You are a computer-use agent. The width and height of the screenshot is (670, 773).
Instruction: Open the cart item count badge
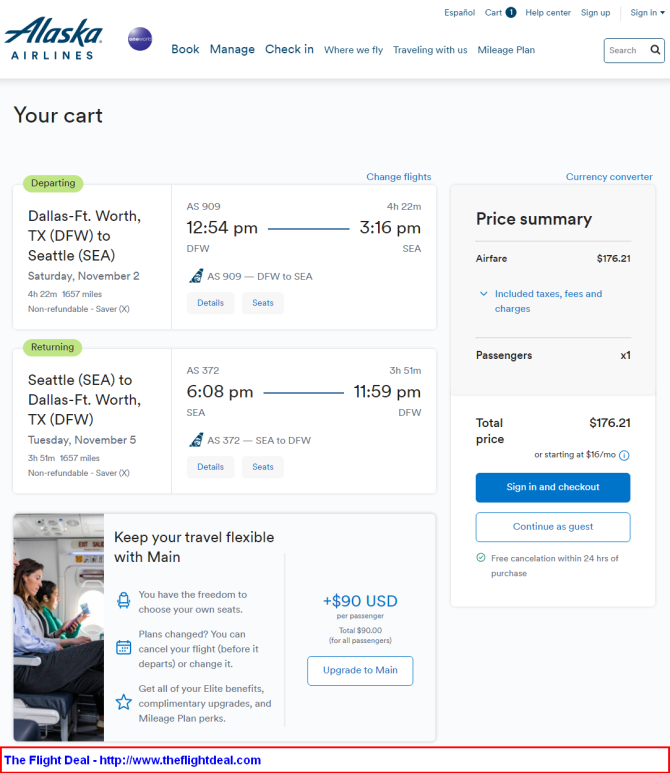pyautogui.click(x=511, y=12)
